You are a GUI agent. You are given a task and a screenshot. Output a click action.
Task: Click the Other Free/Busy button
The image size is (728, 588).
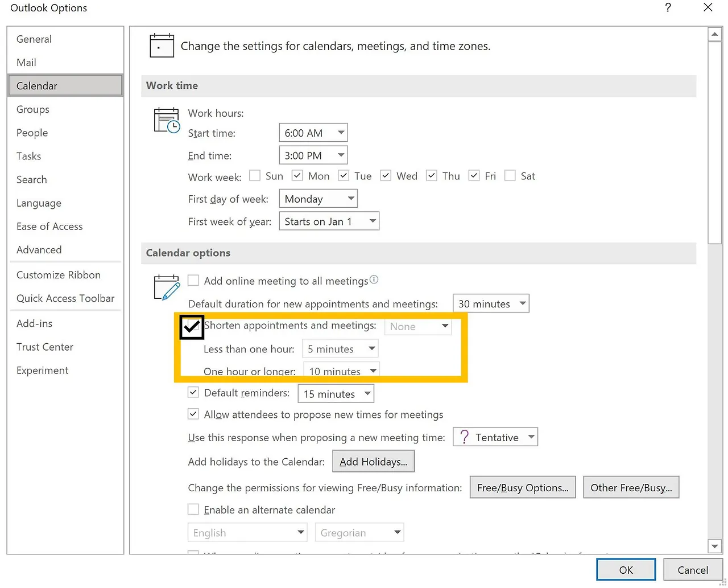click(x=631, y=487)
